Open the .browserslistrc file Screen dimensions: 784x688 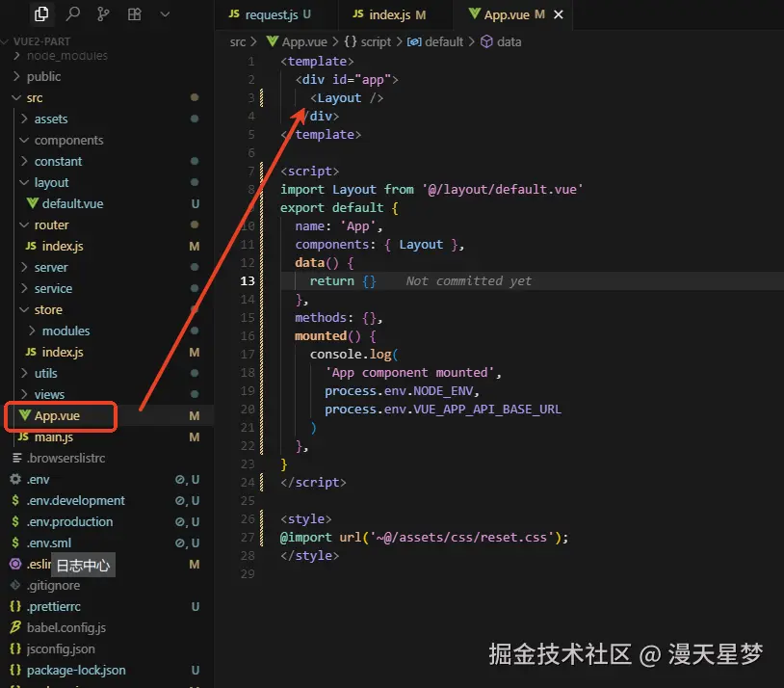[65, 458]
